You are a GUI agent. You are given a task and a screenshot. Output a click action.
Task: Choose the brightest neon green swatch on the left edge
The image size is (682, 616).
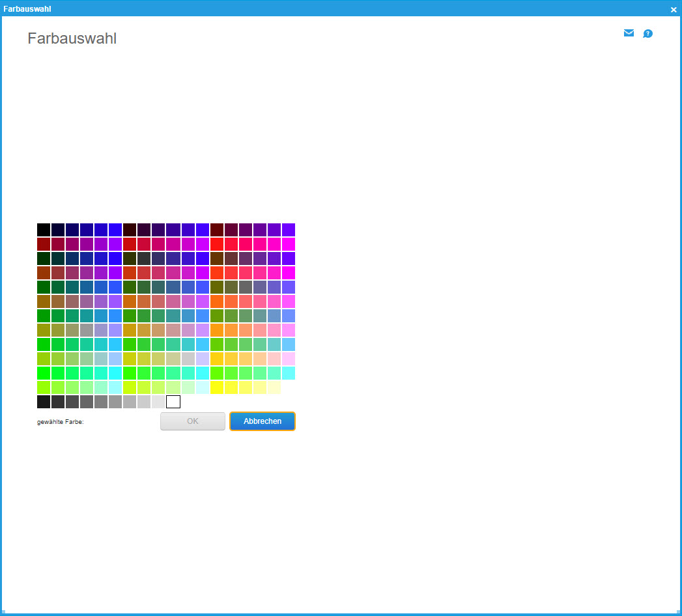pos(44,373)
